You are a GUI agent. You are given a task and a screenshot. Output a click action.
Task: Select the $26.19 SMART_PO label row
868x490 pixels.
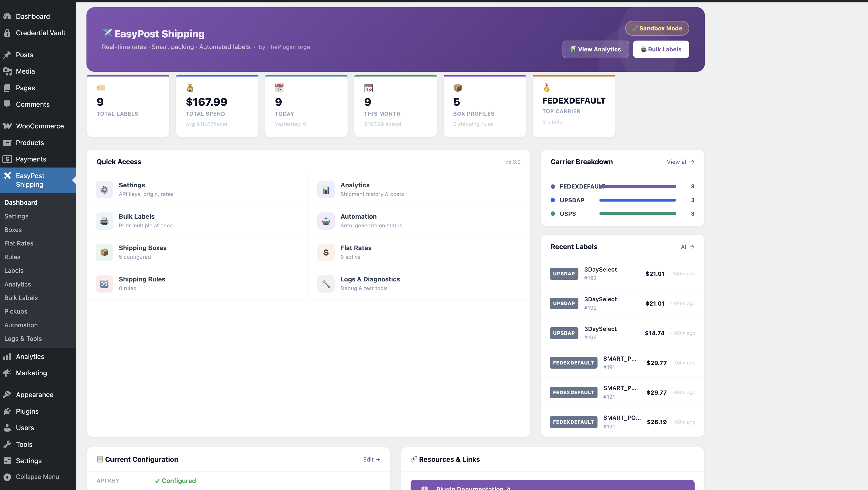click(622, 422)
